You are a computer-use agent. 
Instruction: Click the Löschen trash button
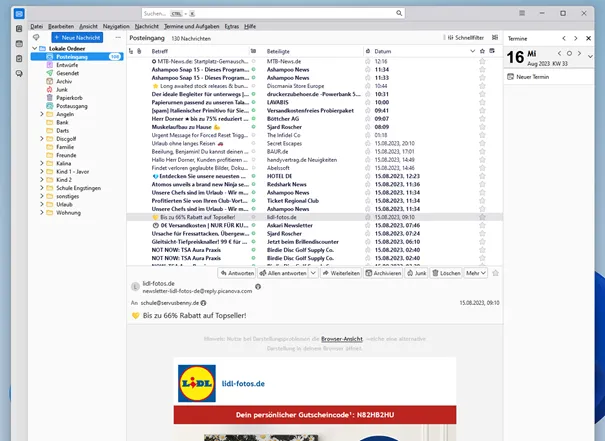(446, 273)
